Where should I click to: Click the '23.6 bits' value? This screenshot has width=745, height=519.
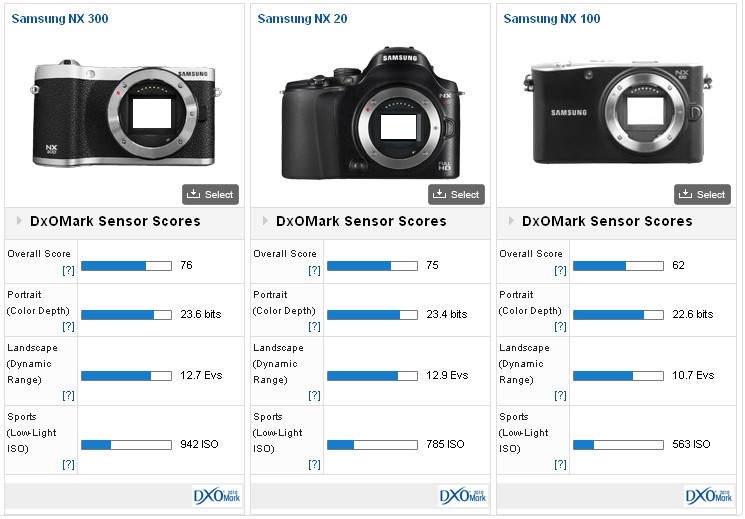pos(201,314)
